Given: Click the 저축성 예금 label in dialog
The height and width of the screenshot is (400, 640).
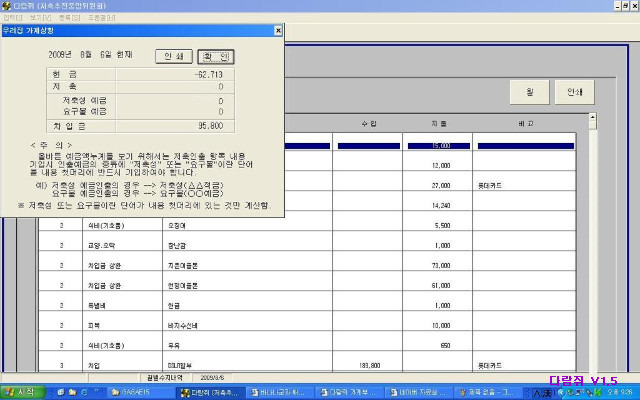Looking at the screenshot, I should point(84,100).
